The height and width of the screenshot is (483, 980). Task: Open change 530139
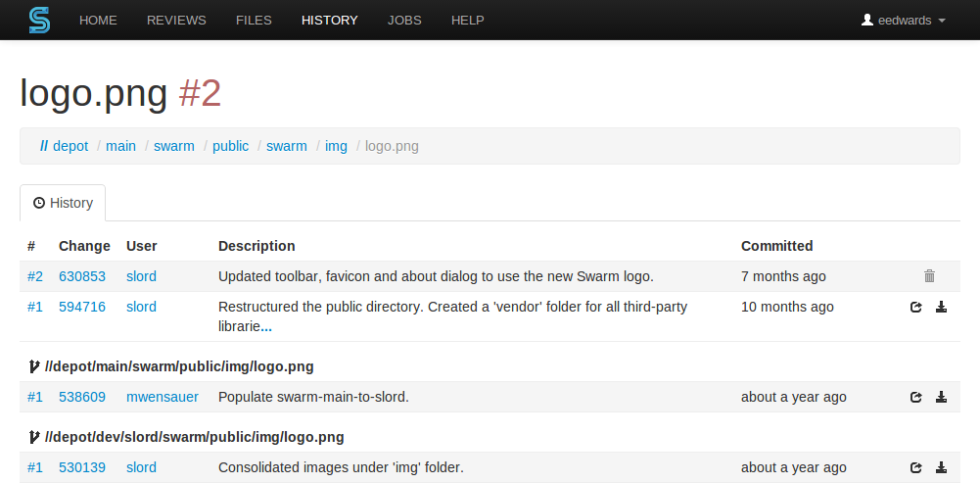click(82, 467)
